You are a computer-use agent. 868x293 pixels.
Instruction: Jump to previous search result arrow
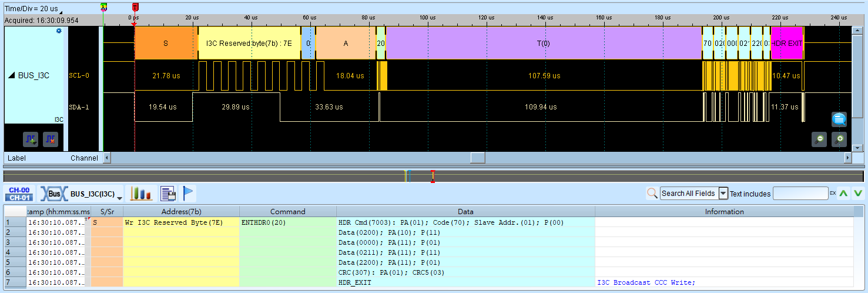click(x=843, y=193)
